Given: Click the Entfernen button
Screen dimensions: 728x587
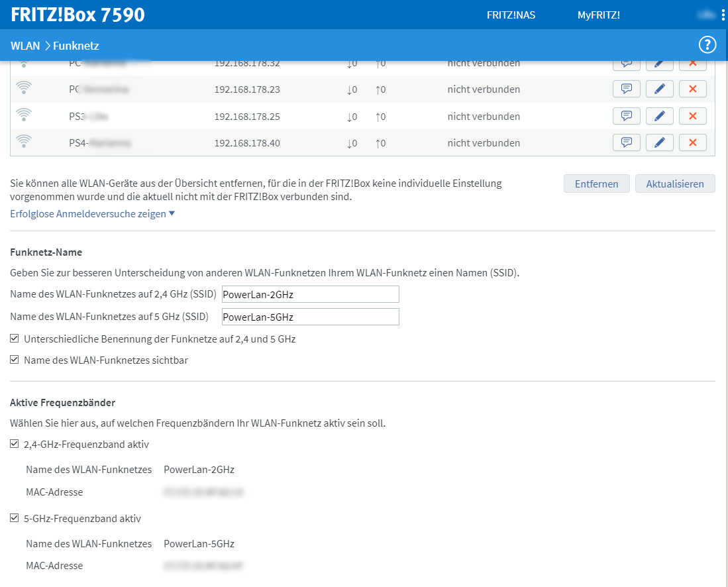Looking at the screenshot, I should (597, 184).
